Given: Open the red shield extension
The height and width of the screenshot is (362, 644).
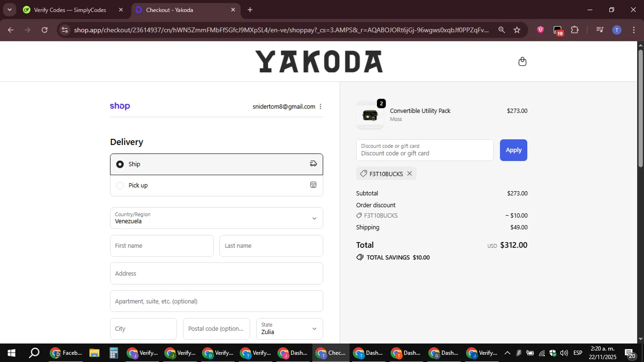Looking at the screenshot, I should point(541,30).
